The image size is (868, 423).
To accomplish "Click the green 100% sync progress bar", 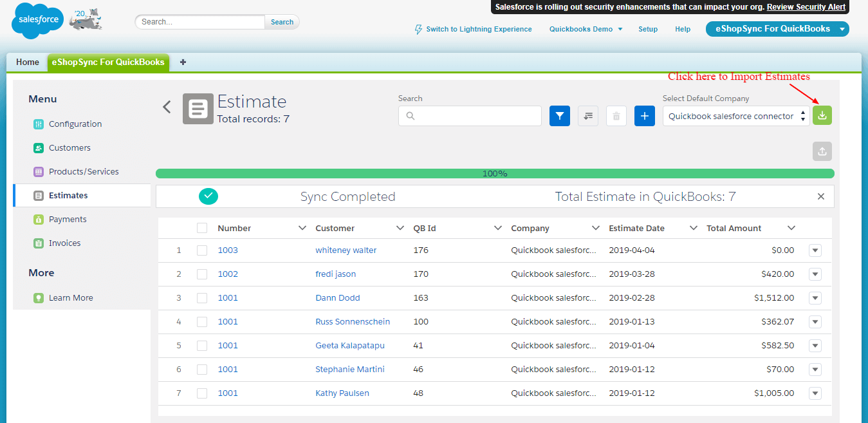I will click(495, 174).
